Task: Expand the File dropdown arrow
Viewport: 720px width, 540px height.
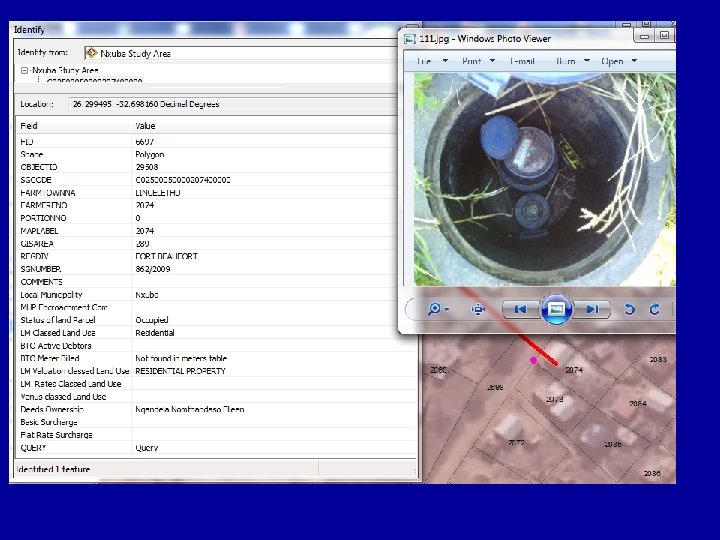Action: [445, 61]
